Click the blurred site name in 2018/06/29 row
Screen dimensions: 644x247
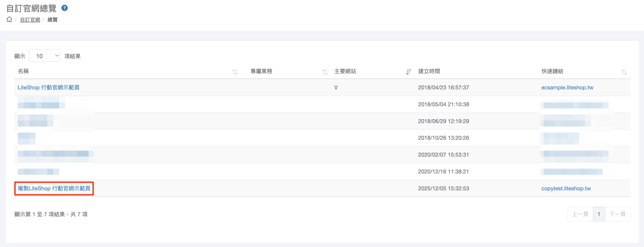point(35,121)
